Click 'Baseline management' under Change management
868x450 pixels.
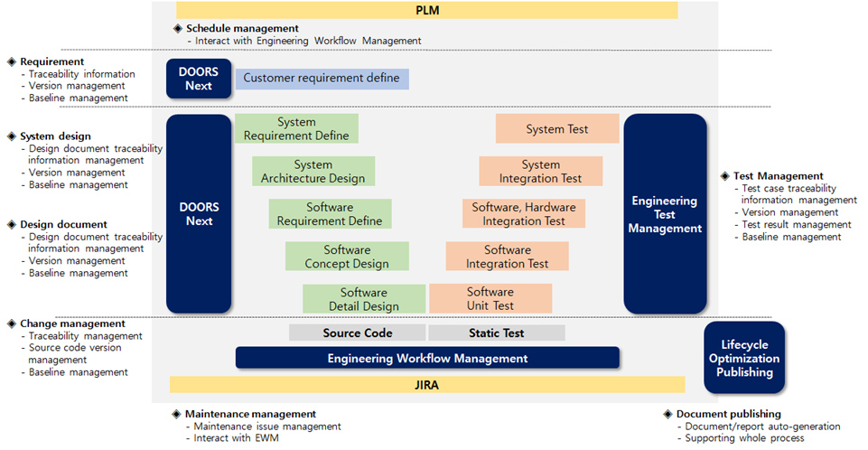[78, 372]
